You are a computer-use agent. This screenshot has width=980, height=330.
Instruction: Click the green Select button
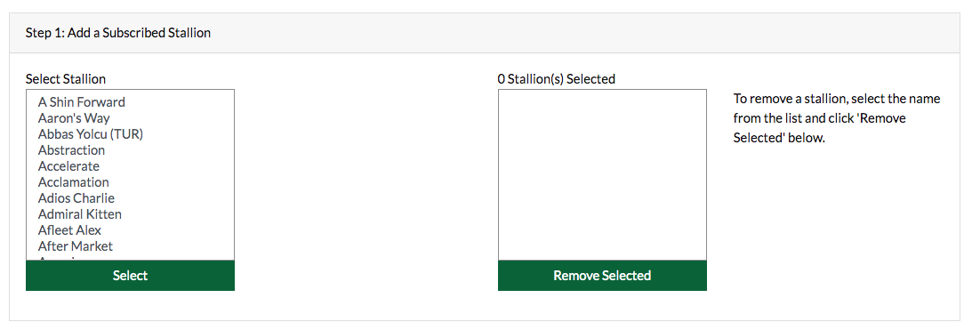pos(130,276)
